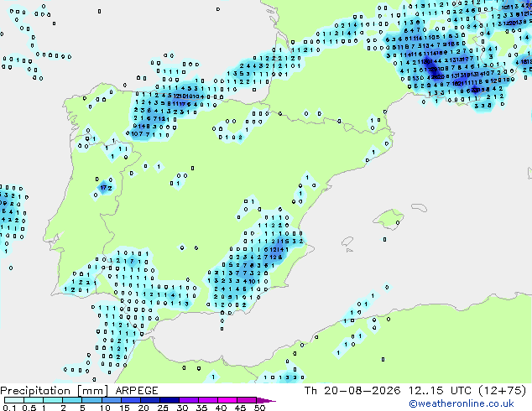The image size is (532, 411).
Task: Click the '[mm]' unit label
Action: (x=92, y=391)
